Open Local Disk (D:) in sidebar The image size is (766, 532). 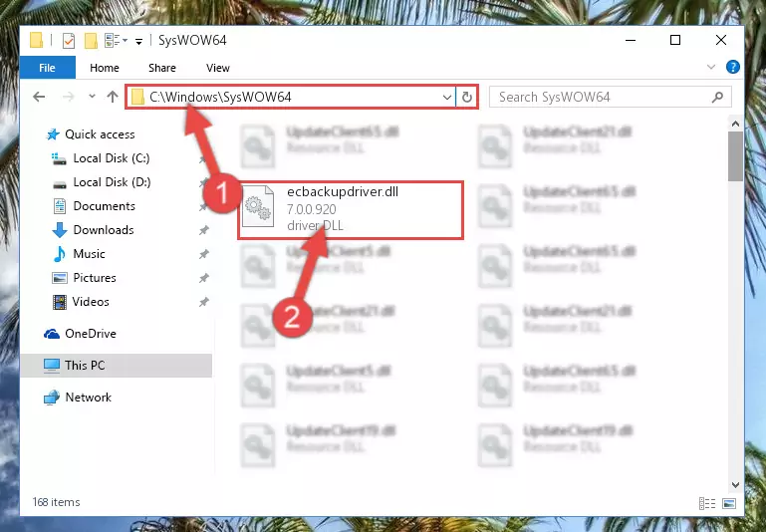[112, 182]
